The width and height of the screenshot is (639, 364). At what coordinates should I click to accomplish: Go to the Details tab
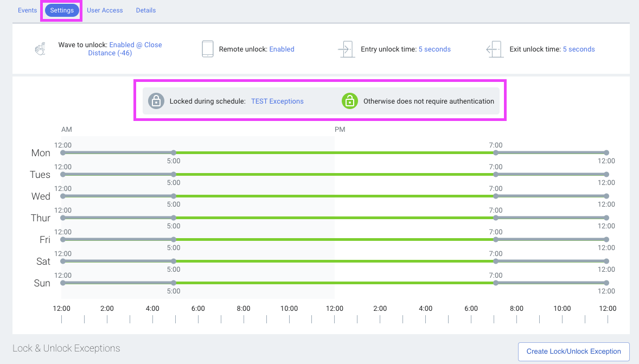pos(146,10)
